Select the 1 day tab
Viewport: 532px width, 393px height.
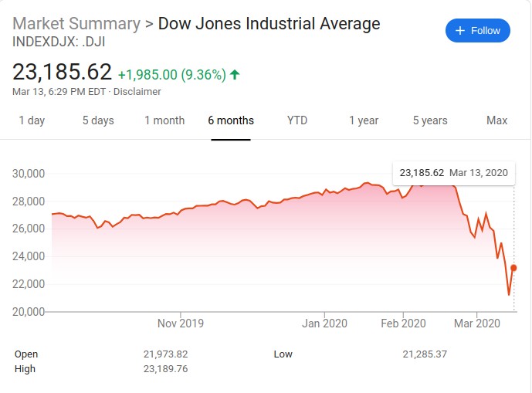32,120
